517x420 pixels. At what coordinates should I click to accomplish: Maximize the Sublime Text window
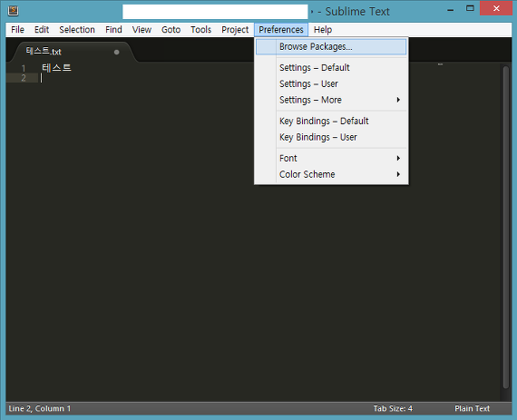(470, 8)
